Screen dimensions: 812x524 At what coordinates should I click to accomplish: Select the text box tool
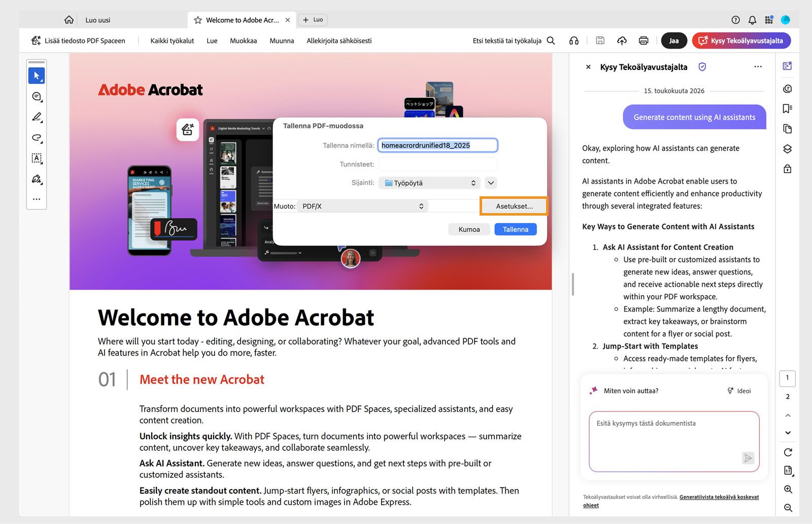point(37,158)
